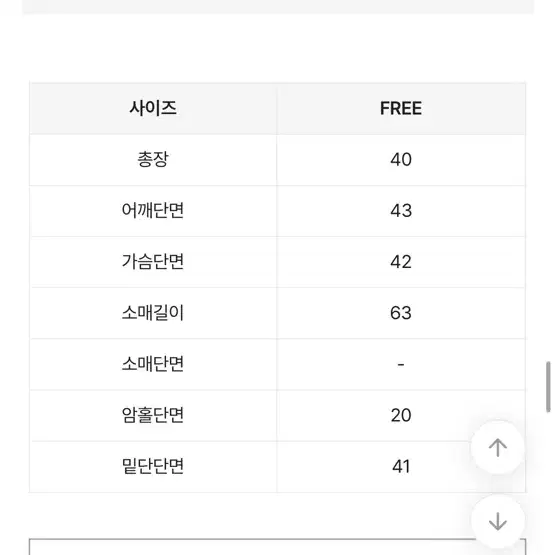Screen dimensions: 555x555
Task: Click the 소매단면 row label
Action: coord(153,364)
